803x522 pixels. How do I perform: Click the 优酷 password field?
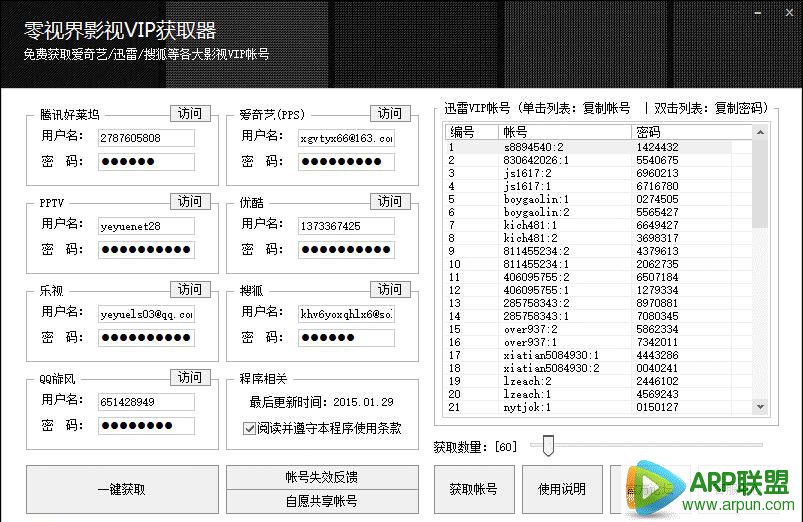point(345,250)
